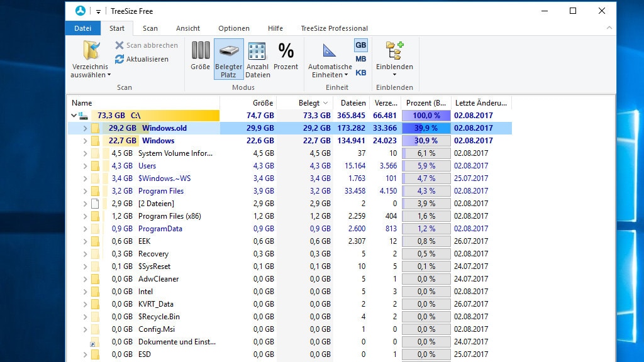Sort by the Belegt column header

[305, 103]
